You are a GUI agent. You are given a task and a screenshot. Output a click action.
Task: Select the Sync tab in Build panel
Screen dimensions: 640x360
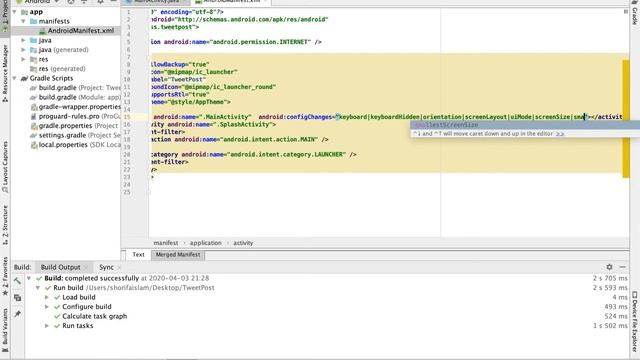(x=107, y=267)
